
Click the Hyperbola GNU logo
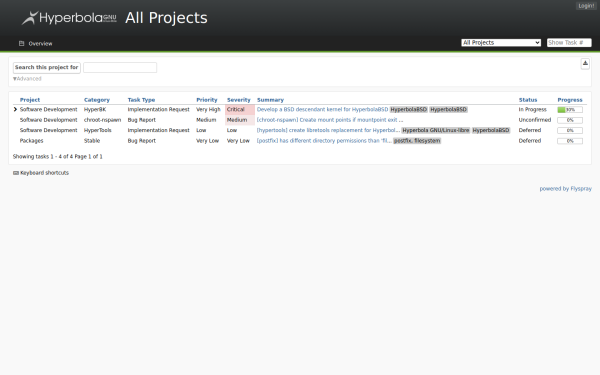(x=69, y=18)
